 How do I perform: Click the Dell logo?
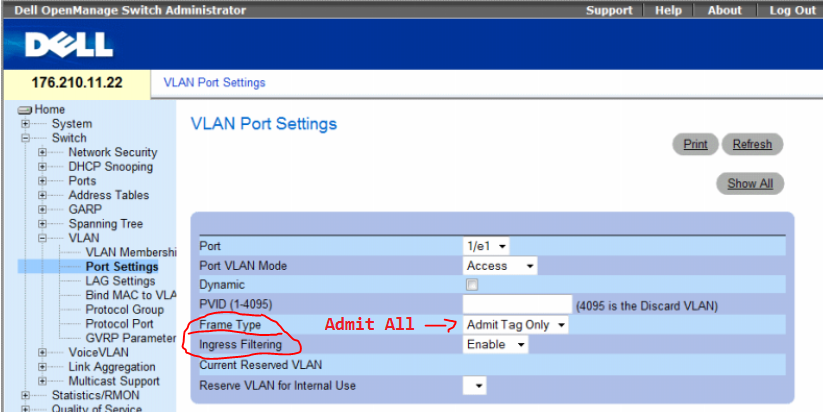click(69, 46)
